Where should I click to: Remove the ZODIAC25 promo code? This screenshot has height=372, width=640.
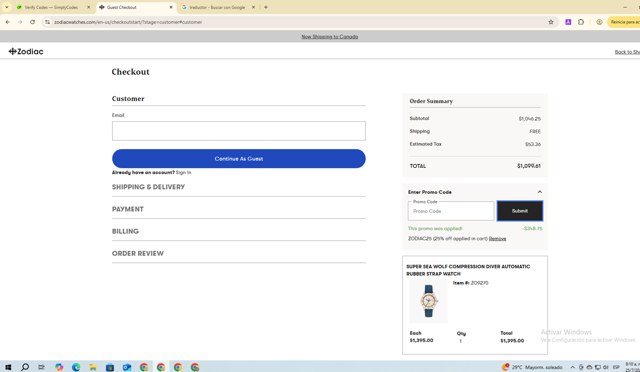pyautogui.click(x=498, y=239)
